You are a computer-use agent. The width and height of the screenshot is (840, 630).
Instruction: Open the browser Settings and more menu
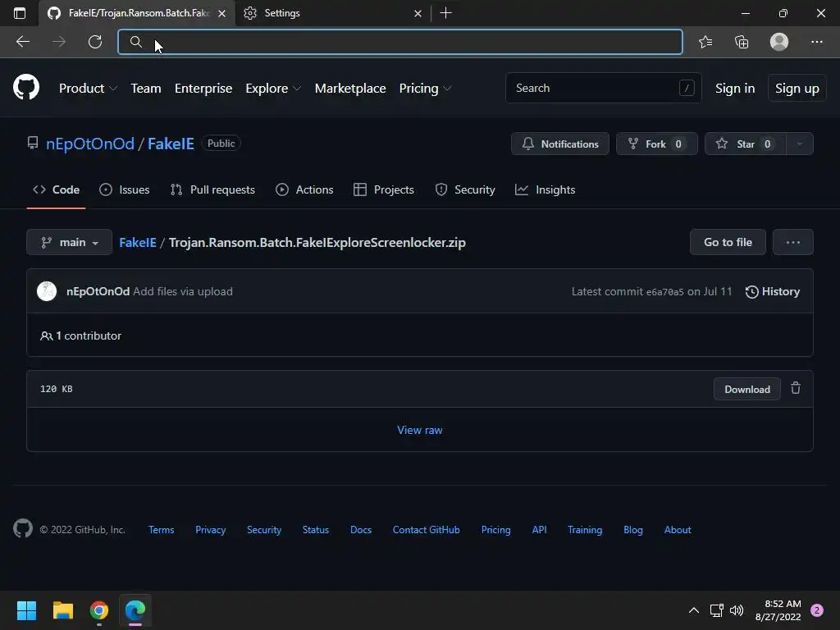pos(816,42)
